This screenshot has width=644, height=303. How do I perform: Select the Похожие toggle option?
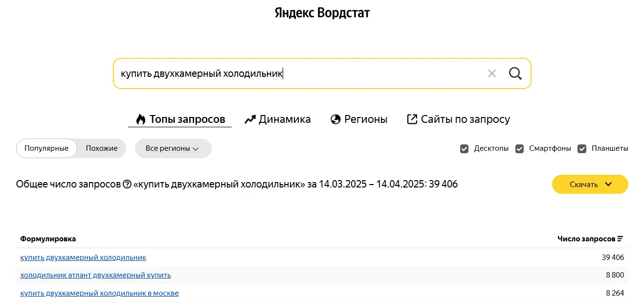(102, 148)
